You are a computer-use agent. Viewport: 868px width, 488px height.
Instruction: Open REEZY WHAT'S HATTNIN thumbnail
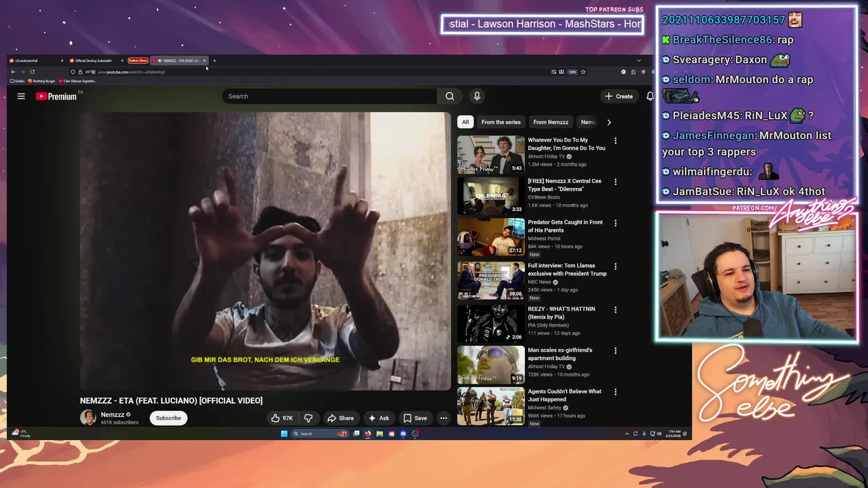491,323
